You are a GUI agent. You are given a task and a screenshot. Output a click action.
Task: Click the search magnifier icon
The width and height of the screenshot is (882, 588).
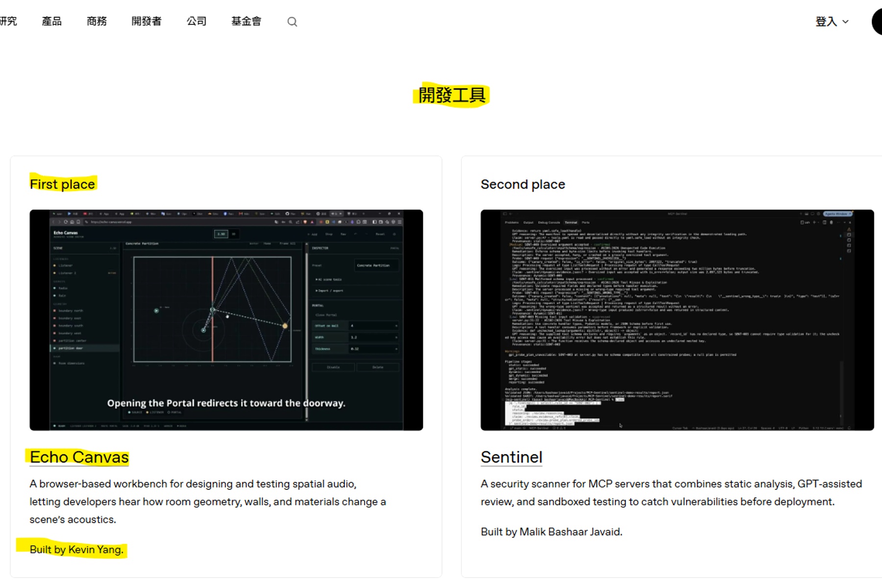pos(292,22)
